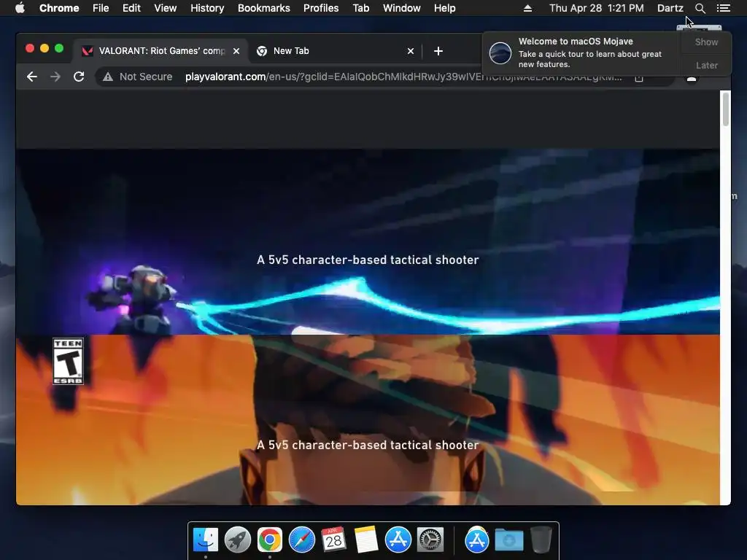The width and height of the screenshot is (747, 560).
Task: Close the VALORANT tab
Action: coord(236,51)
